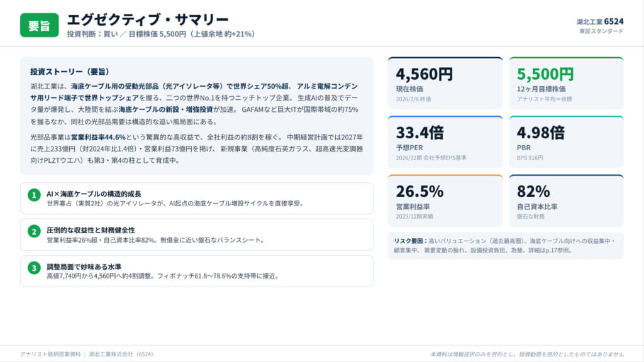Screen dimensions: 644x362
Task: Click the text 詳細はp.17参照
Action: coord(548,250)
